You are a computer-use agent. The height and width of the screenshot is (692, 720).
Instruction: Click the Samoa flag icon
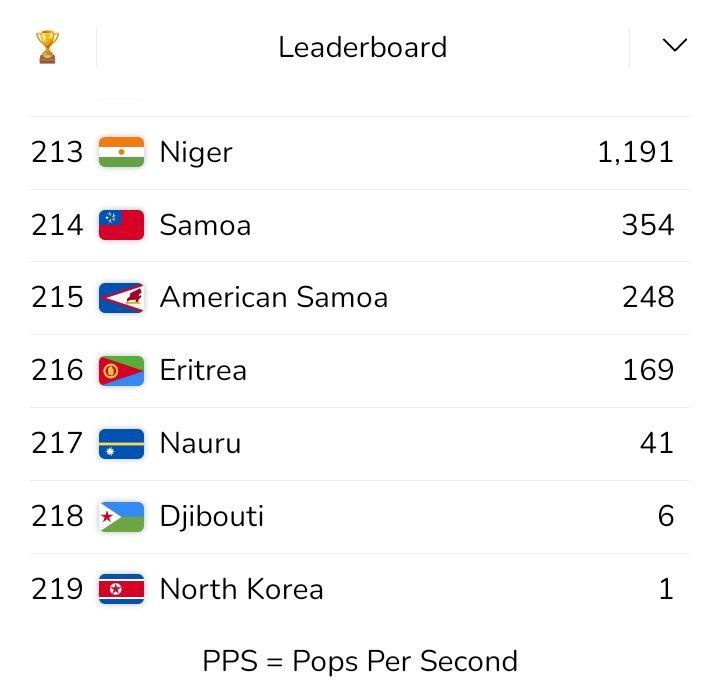(122, 225)
